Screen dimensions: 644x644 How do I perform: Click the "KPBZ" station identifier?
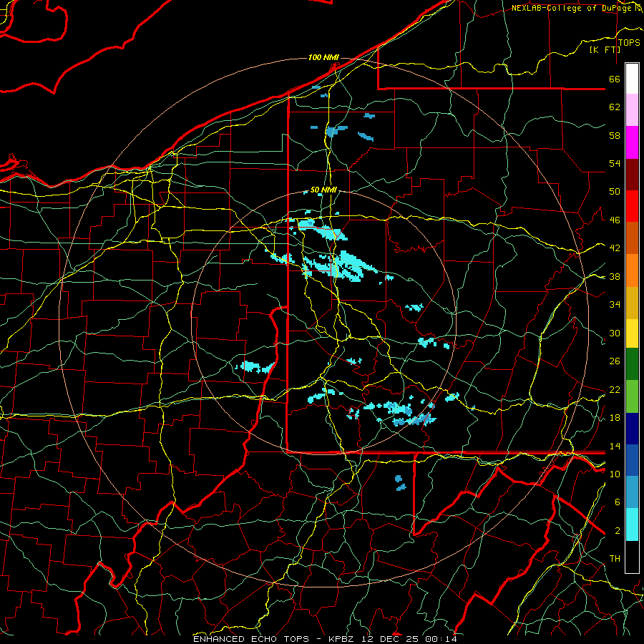click(341, 639)
